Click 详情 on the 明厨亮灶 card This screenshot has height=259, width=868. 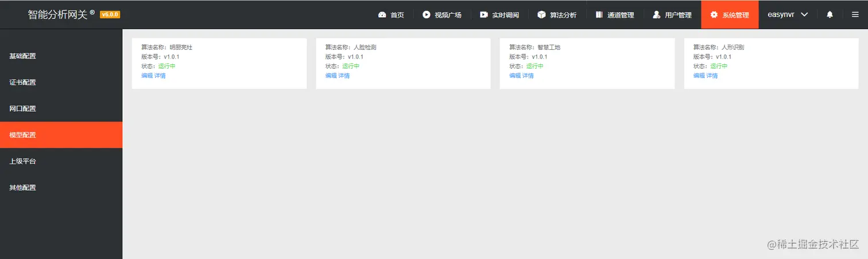[160, 76]
